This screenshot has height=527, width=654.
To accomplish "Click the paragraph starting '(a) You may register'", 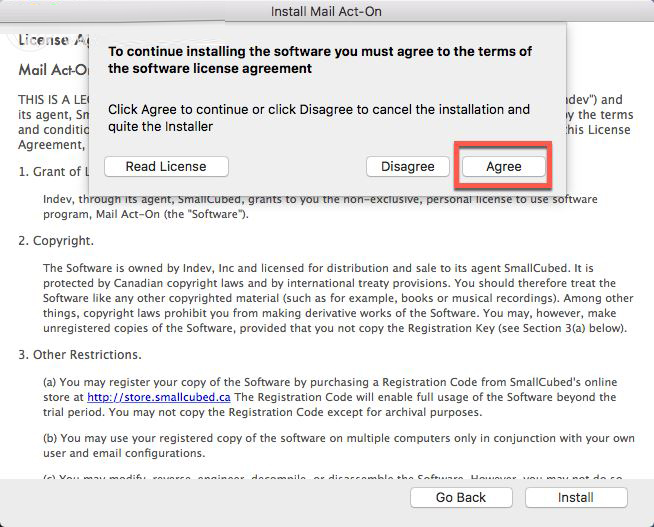I will click(330, 397).
